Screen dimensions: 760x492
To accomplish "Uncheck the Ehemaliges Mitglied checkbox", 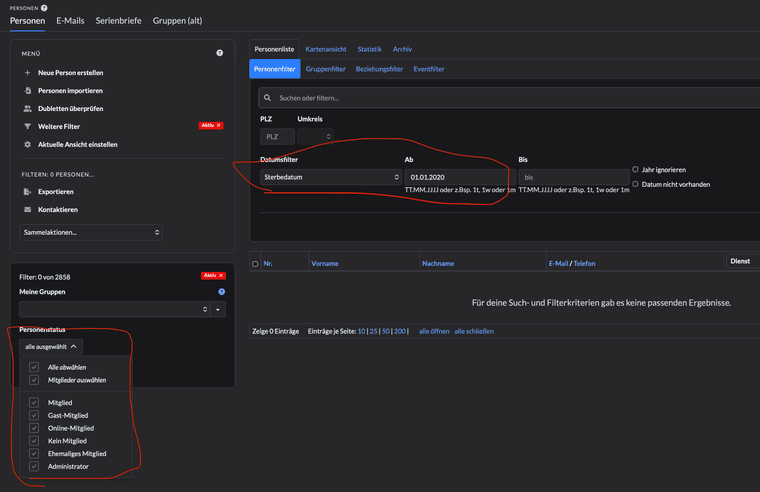I will (x=34, y=453).
